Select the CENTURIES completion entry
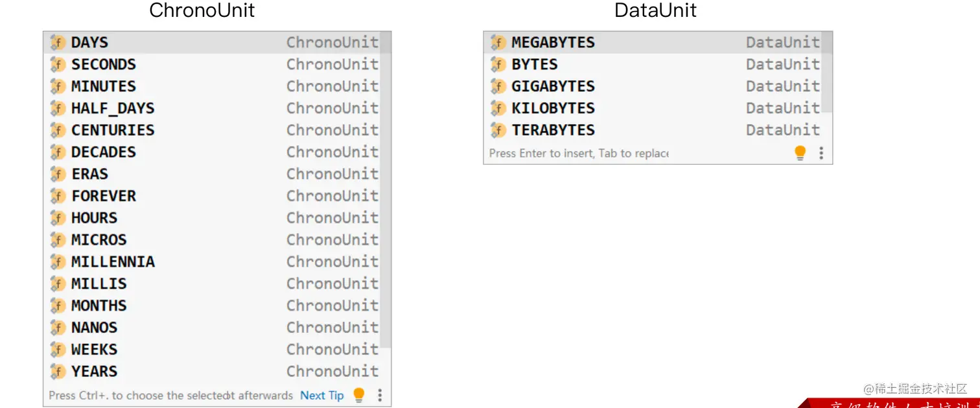The image size is (980, 408). [x=212, y=130]
